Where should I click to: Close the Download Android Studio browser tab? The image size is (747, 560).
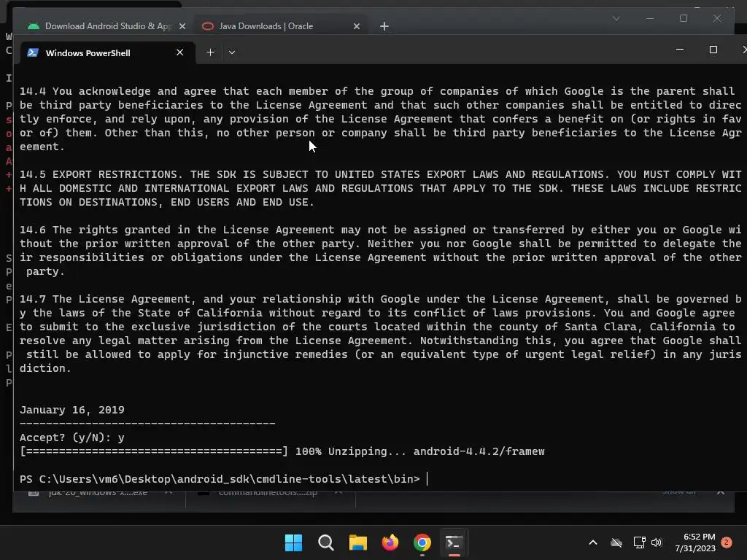pos(182,26)
